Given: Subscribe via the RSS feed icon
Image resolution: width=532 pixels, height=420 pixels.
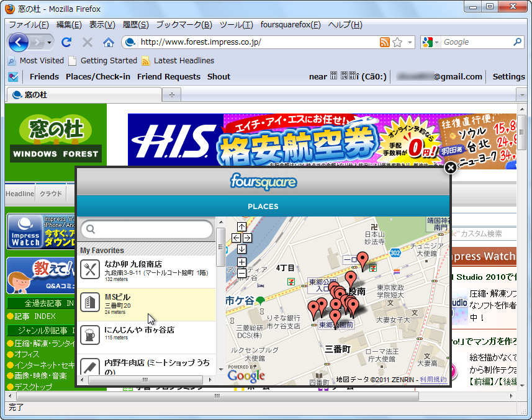Looking at the screenshot, I should [384, 42].
